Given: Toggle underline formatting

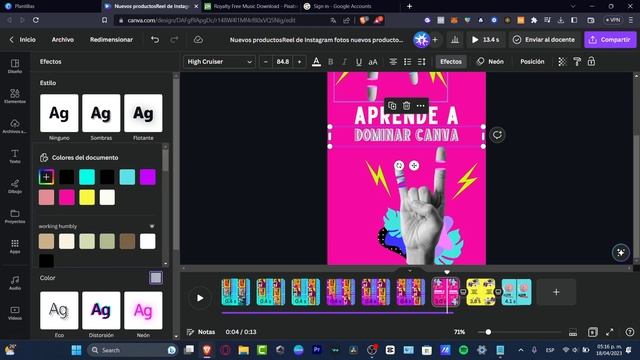Looking at the screenshot, I should (358, 62).
